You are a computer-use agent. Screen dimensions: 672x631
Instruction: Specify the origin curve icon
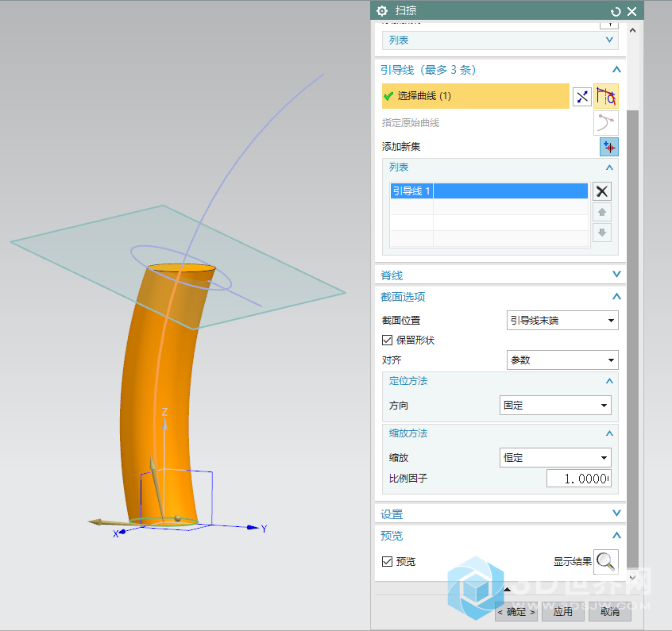tap(605, 123)
